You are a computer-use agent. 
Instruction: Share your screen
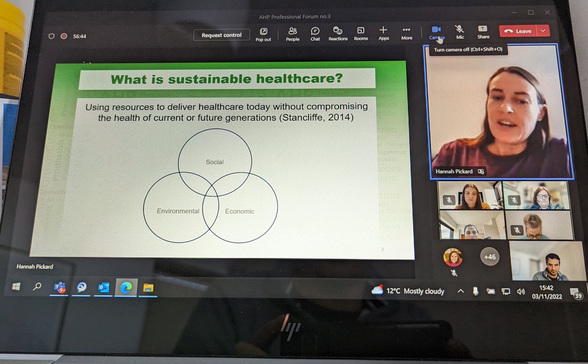(483, 32)
